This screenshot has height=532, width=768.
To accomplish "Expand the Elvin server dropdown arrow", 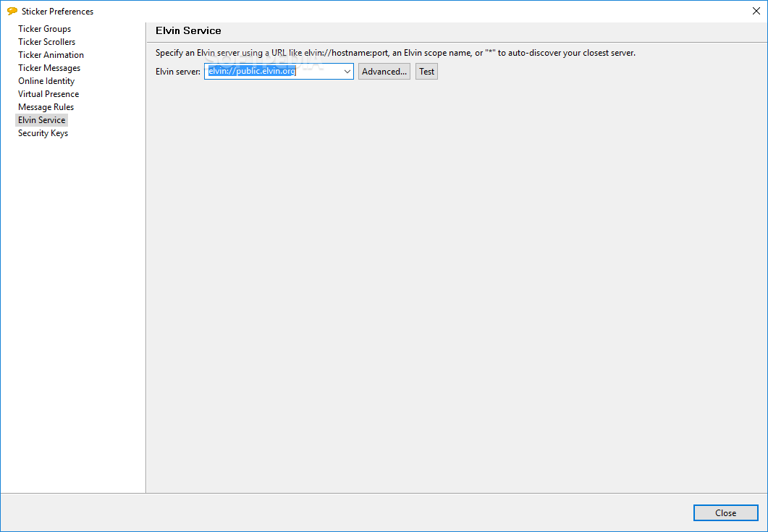I will (347, 72).
